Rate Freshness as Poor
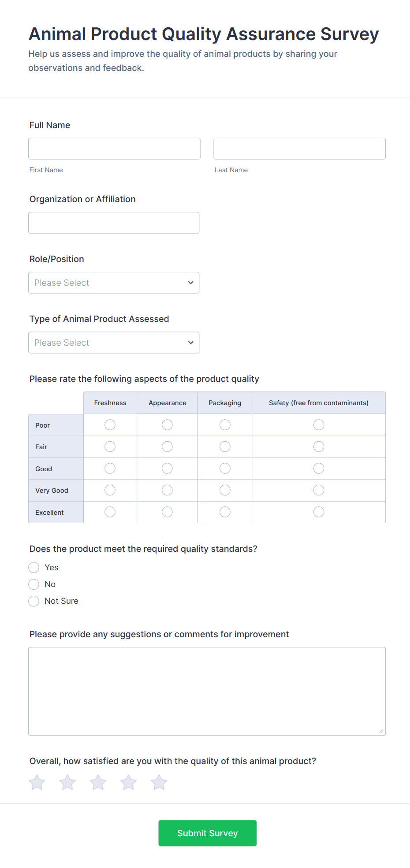Viewport: 410px width, 868px height. (x=110, y=425)
